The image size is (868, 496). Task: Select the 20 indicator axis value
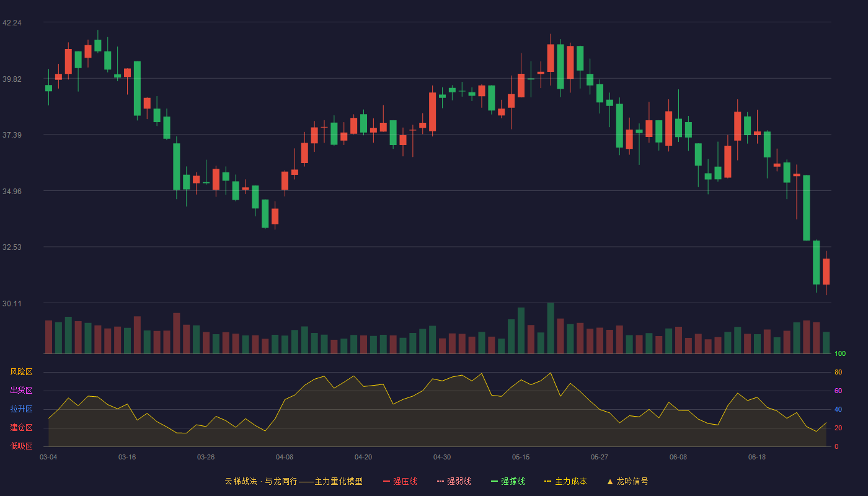pos(838,428)
